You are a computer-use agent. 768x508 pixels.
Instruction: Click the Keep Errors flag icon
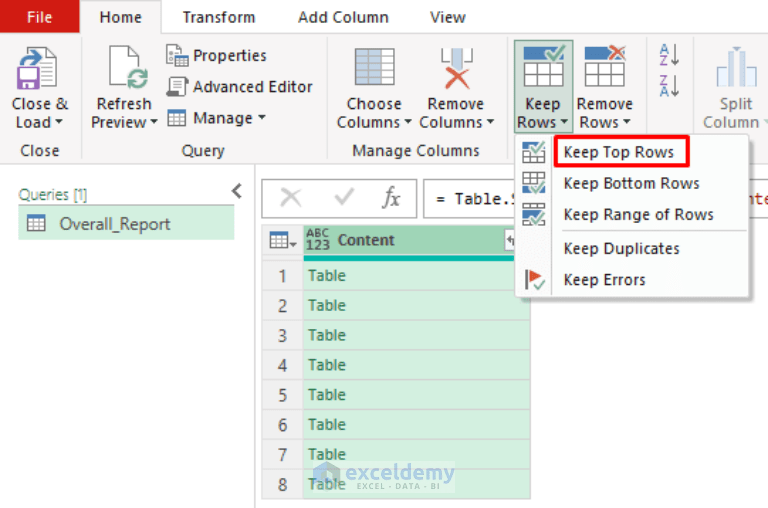click(534, 280)
